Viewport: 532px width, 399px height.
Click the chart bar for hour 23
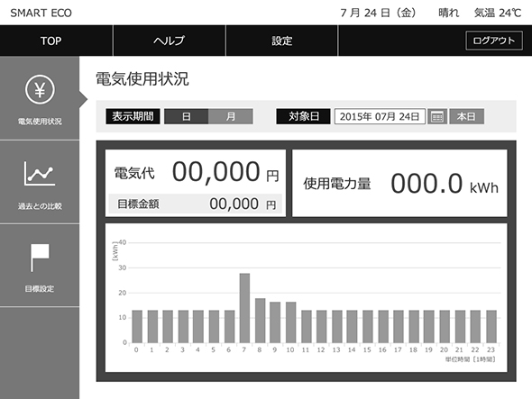coord(491,326)
